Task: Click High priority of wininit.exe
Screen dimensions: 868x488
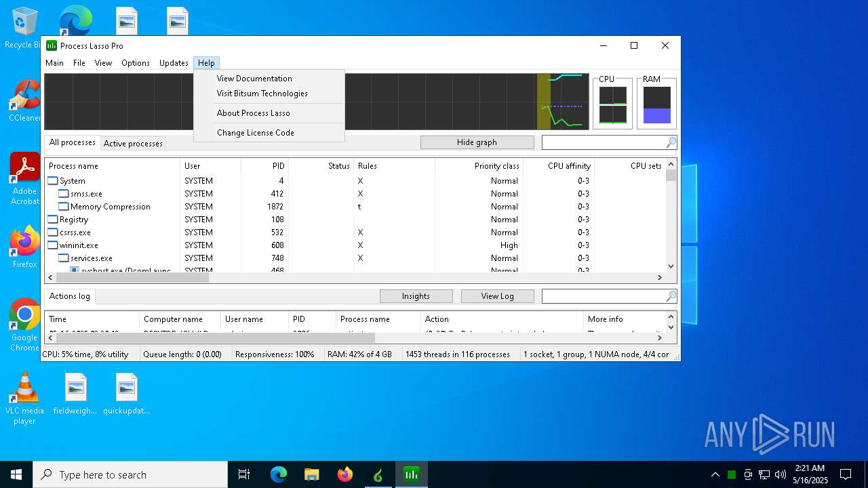Action: tap(509, 245)
